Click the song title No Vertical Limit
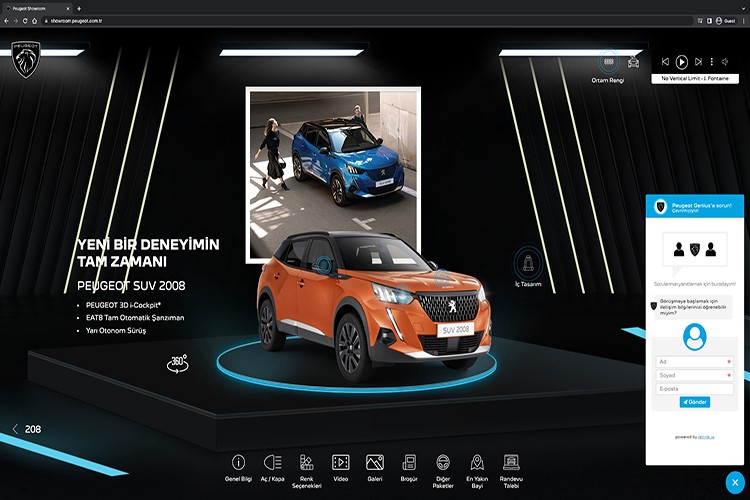The width and height of the screenshot is (750, 500). (695, 78)
